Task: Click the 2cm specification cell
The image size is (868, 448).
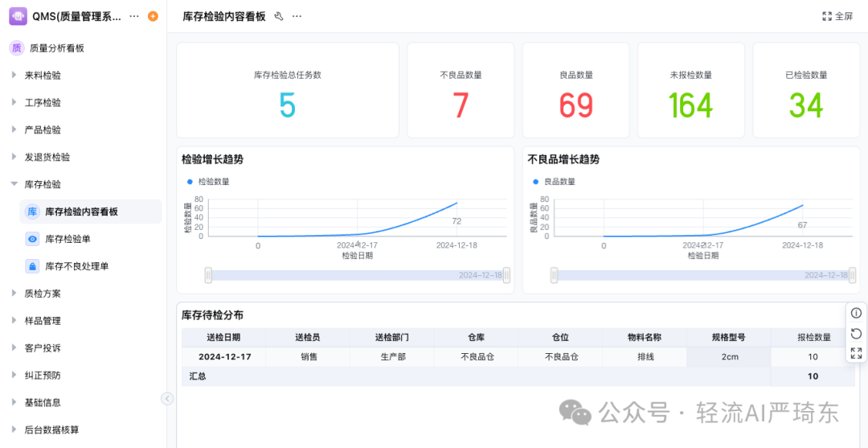Action: (729, 356)
